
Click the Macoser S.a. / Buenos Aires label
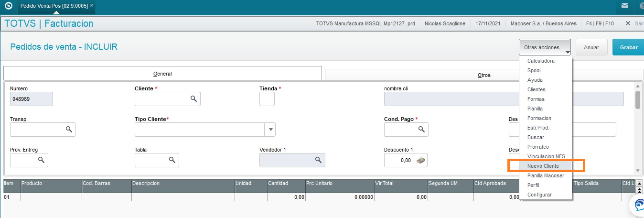tap(544, 23)
